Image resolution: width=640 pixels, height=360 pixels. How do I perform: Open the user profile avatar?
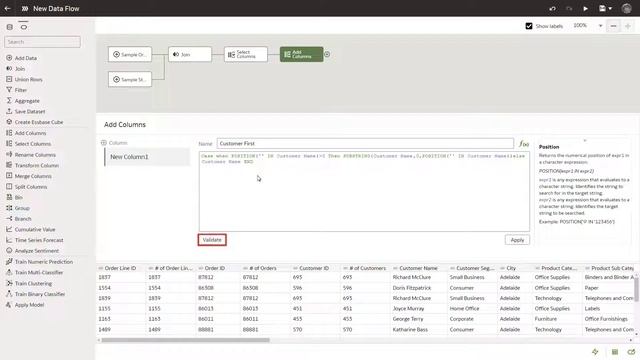627,8
